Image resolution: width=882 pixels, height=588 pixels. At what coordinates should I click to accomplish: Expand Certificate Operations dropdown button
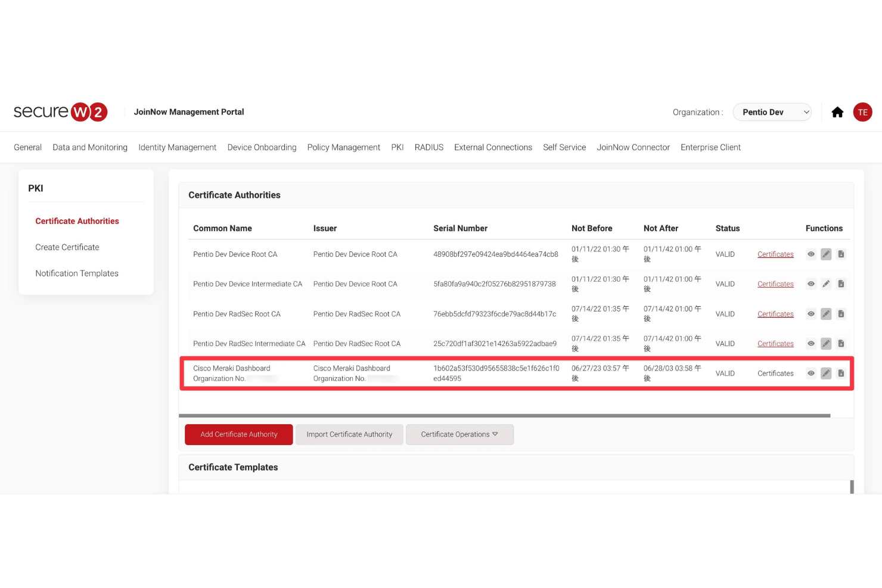pyautogui.click(x=459, y=434)
